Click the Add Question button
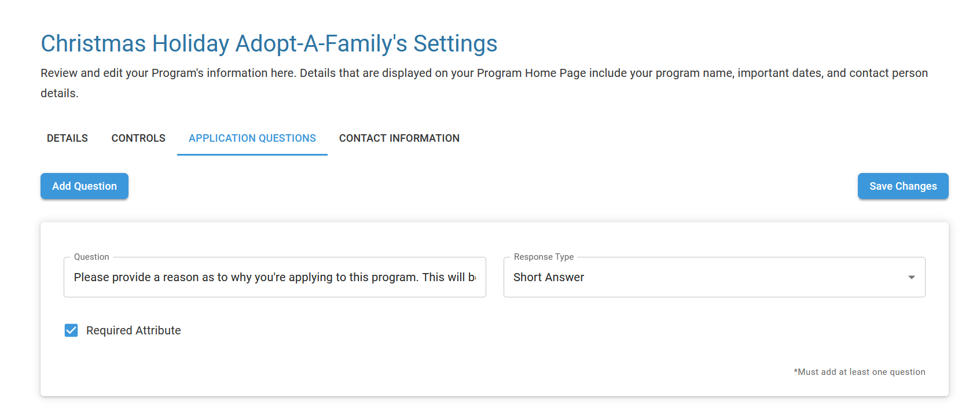 click(85, 186)
